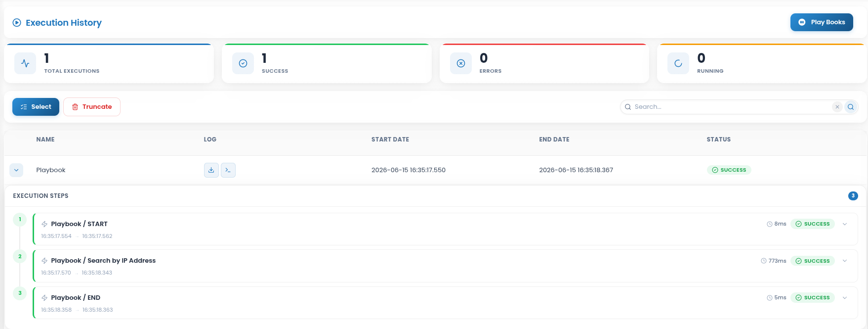Image resolution: width=868 pixels, height=329 pixels.
Task: Click the Select button
Action: (x=36, y=107)
